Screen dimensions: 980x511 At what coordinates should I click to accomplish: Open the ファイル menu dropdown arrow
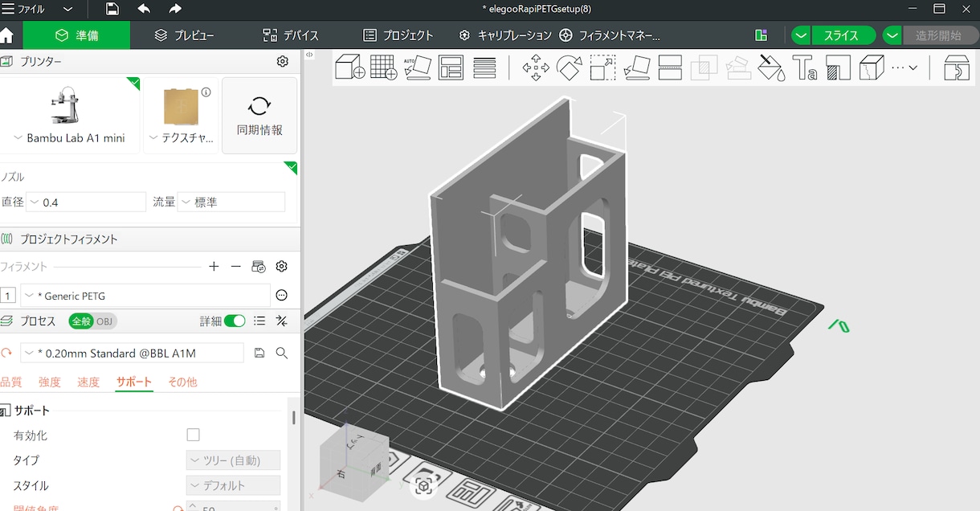(68, 9)
